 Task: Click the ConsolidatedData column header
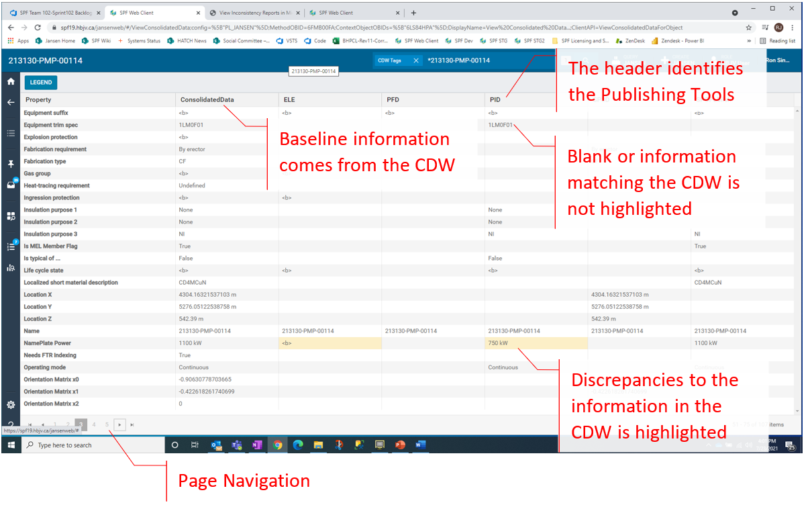(x=207, y=99)
